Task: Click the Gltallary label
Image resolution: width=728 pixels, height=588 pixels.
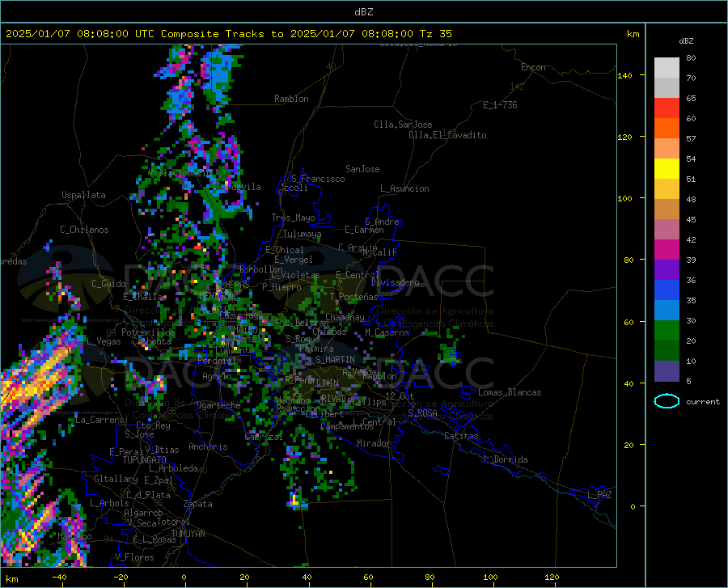Action: point(116,479)
